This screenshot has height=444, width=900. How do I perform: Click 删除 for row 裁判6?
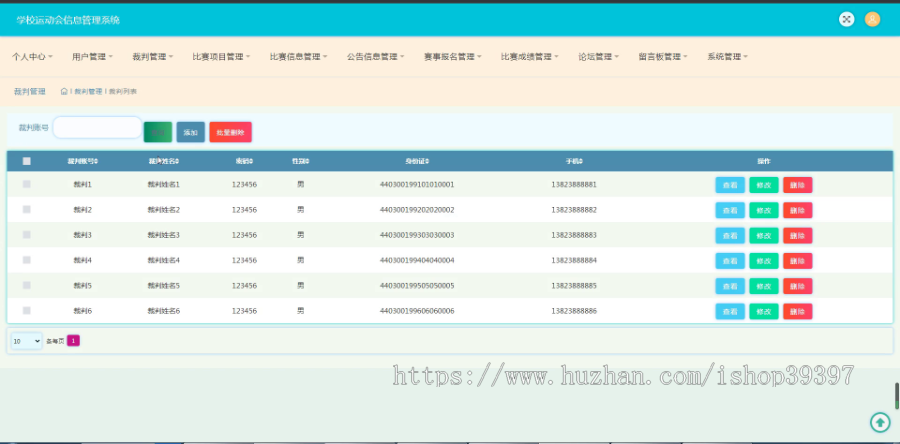click(x=798, y=311)
